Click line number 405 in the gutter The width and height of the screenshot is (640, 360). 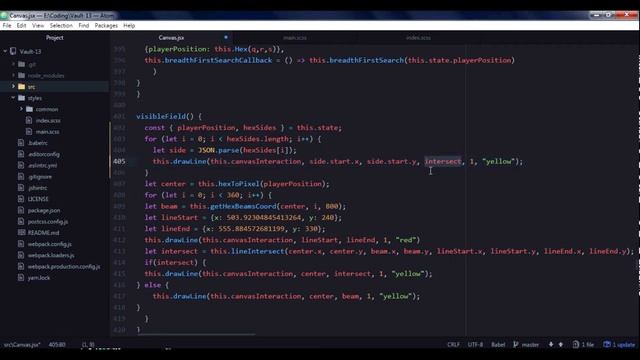119,161
